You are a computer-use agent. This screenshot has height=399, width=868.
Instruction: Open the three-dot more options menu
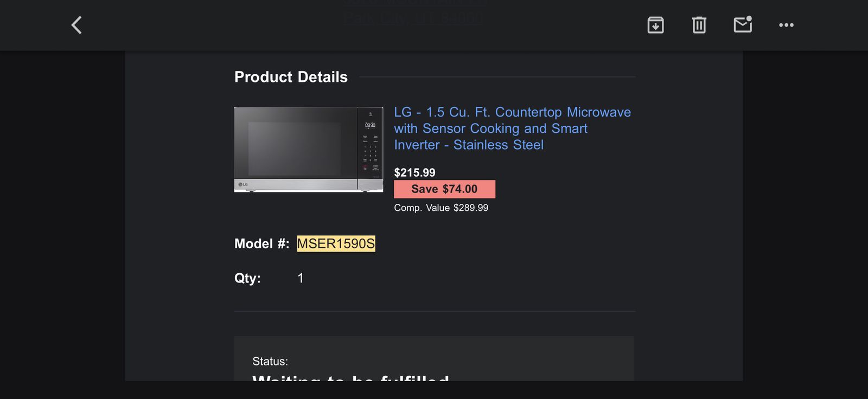pos(786,25)
